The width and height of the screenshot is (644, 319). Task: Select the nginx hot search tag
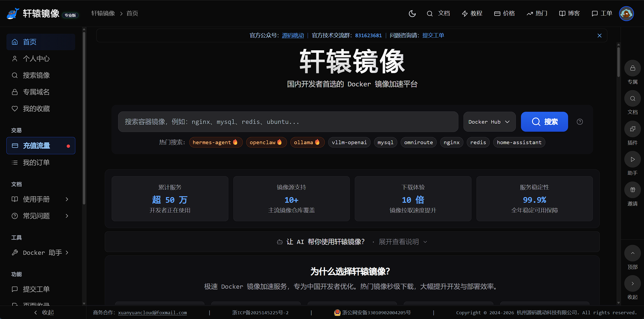click(452, 142)
